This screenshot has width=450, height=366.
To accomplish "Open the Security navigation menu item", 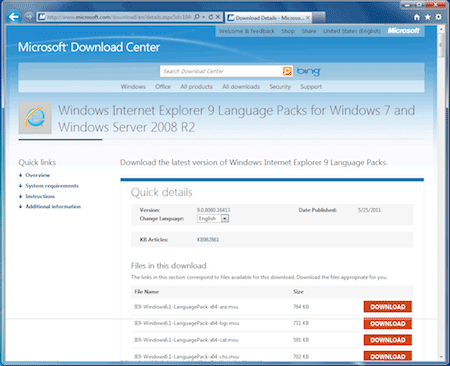I will tap(280, 87).
